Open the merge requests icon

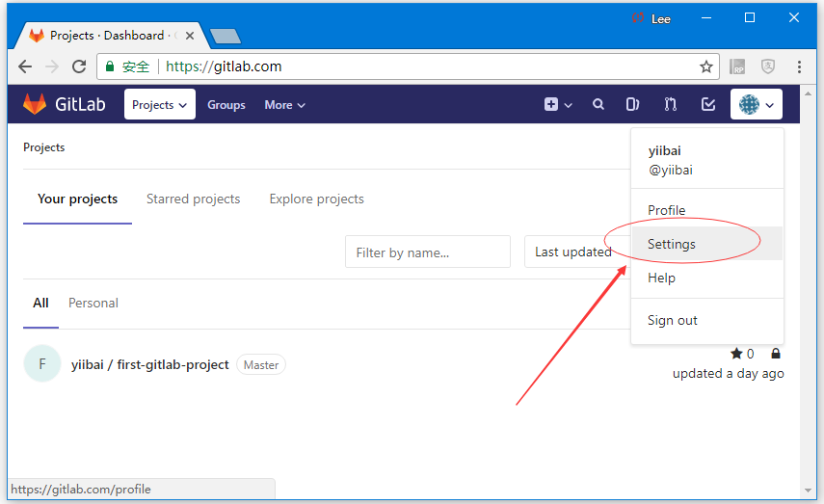pyautogui.click(x=671, y=105)
